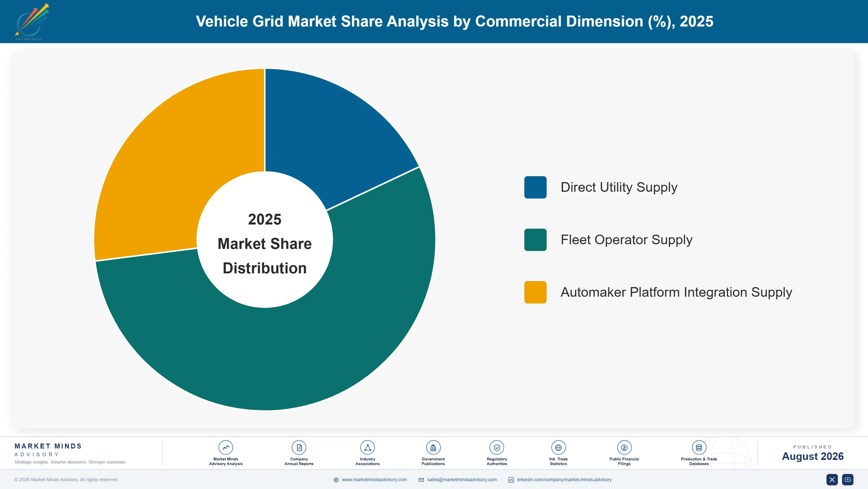Click the LinkedIn icon in footer
868x489 pixels.
(511, 480)
